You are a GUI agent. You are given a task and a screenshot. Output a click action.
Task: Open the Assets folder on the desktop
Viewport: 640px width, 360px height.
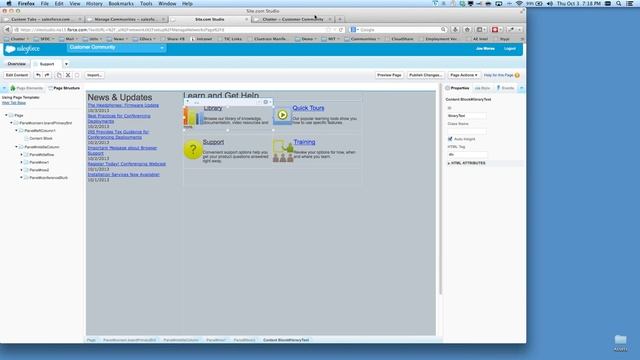620,342
